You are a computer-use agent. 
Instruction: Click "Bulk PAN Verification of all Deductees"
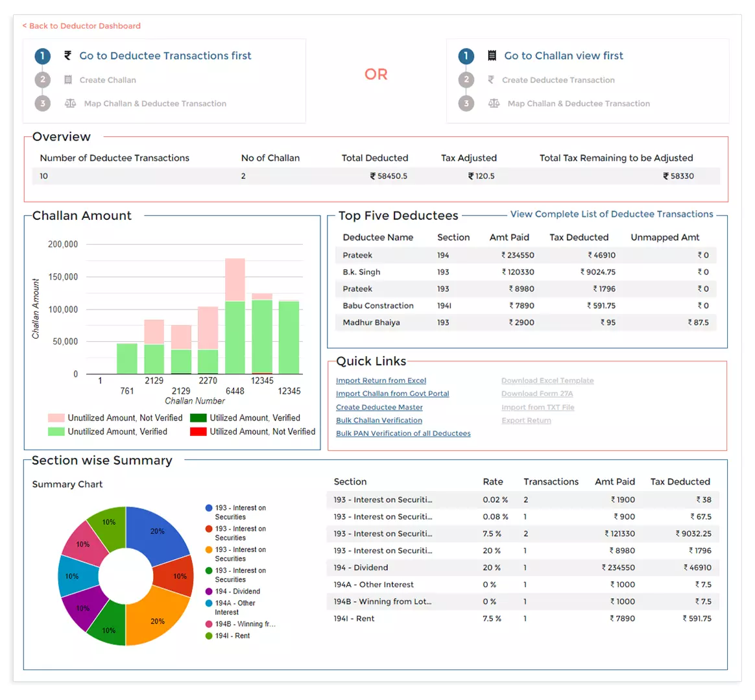click(403, 433)
